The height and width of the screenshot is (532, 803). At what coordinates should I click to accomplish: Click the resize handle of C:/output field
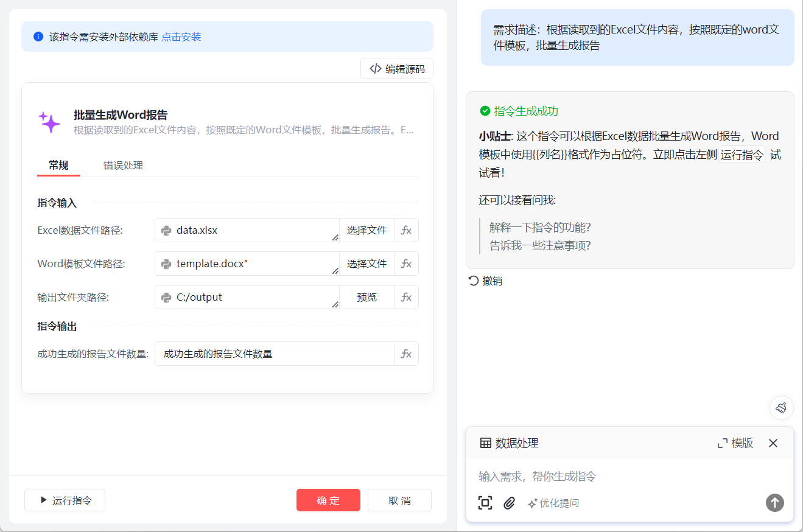[335, 304]
